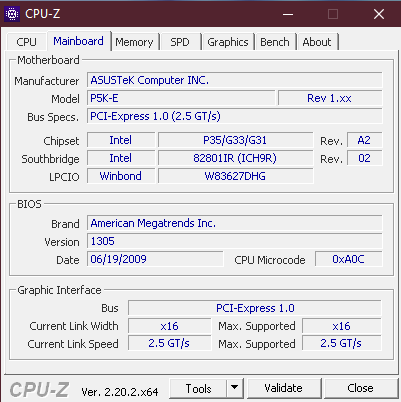Click the manufacturer value ASUSTeK Computer INC.
The height and width of the screenshot is (402, 401).
(x=235, y=80)
